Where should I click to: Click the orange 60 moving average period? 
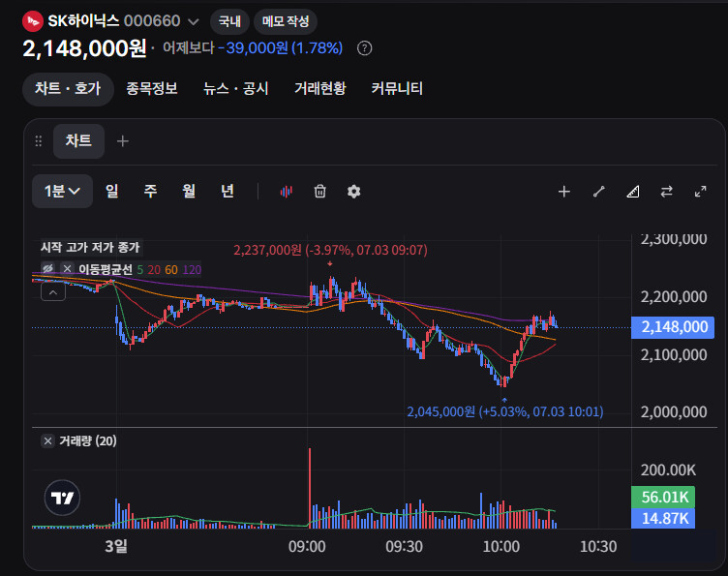[x=171, y=270]
